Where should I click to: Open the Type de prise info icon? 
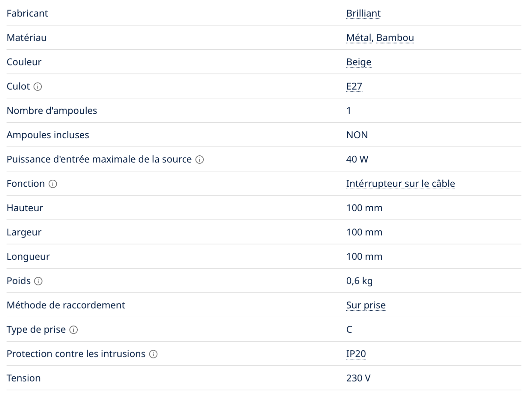tap(73, 330)
